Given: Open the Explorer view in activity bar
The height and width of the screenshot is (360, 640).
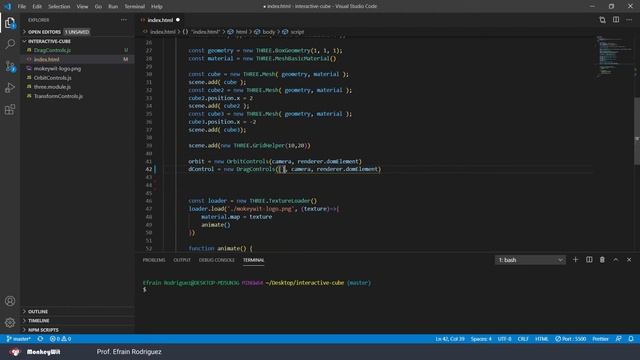Looking at the screenshot, I should 10,22.
